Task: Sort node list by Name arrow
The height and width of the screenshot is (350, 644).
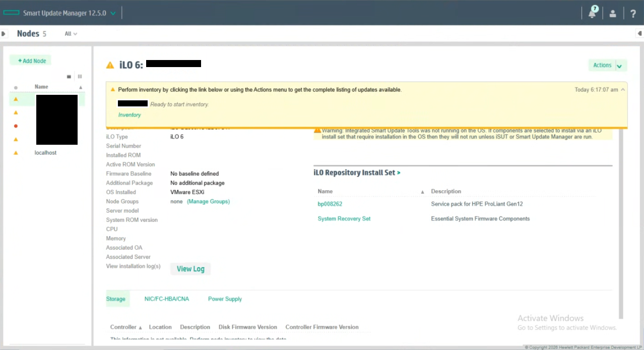Action: 81,87
